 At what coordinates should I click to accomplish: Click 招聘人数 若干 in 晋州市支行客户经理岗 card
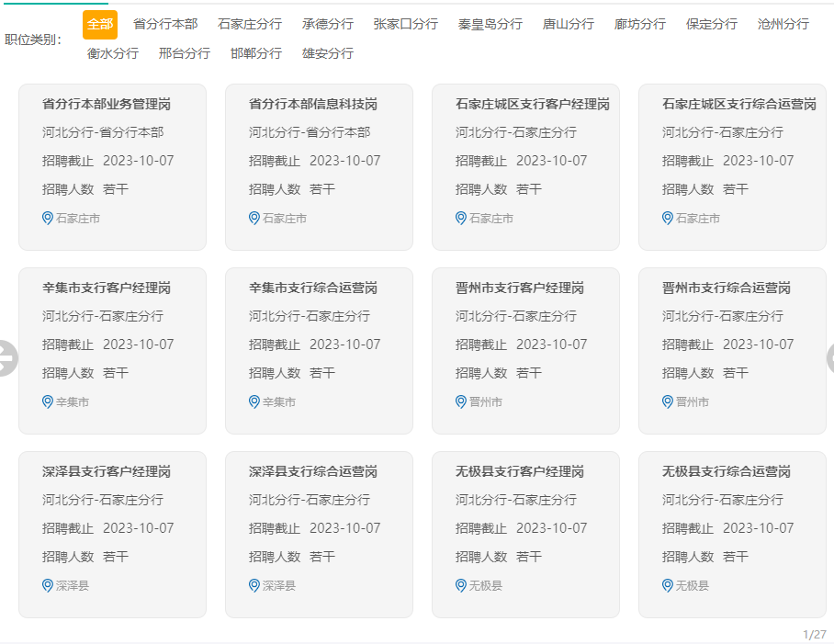[499, 373]
